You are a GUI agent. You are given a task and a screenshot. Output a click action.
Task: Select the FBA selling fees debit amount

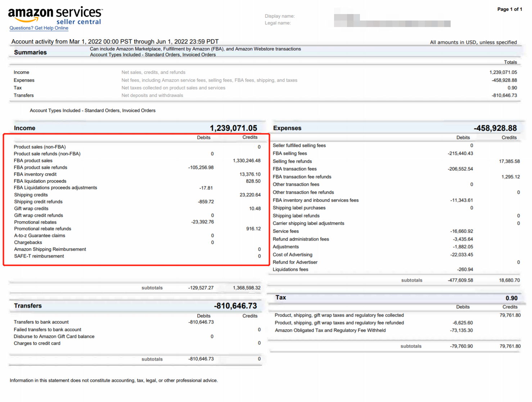click(460, 153)
